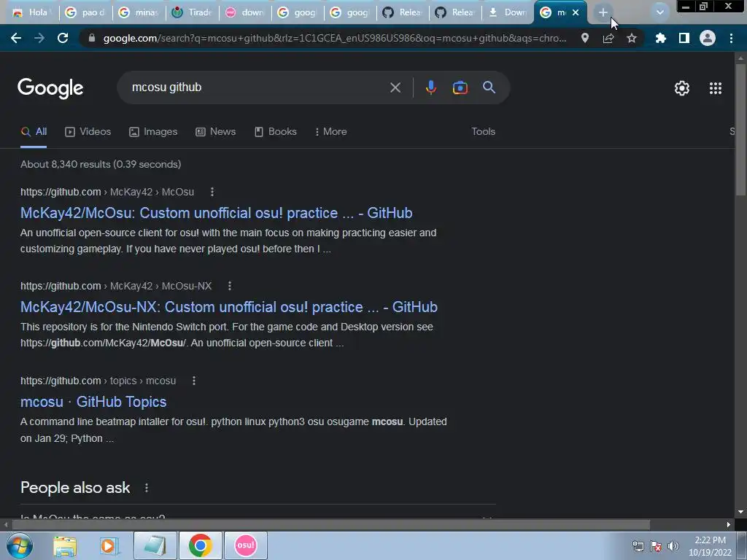Click the mcosu github search field
Image resolution: width=747 pixels, height=560 pixels.
pyautogui.click(x=258, y=87)
